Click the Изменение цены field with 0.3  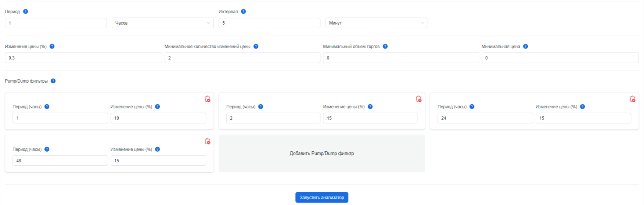83,58
